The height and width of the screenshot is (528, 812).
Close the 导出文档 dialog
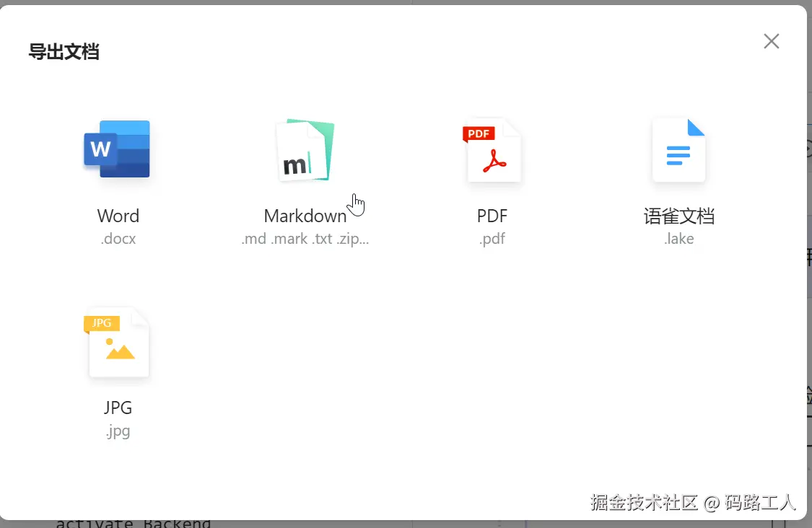pyautogui.click(x=771, y=41)
